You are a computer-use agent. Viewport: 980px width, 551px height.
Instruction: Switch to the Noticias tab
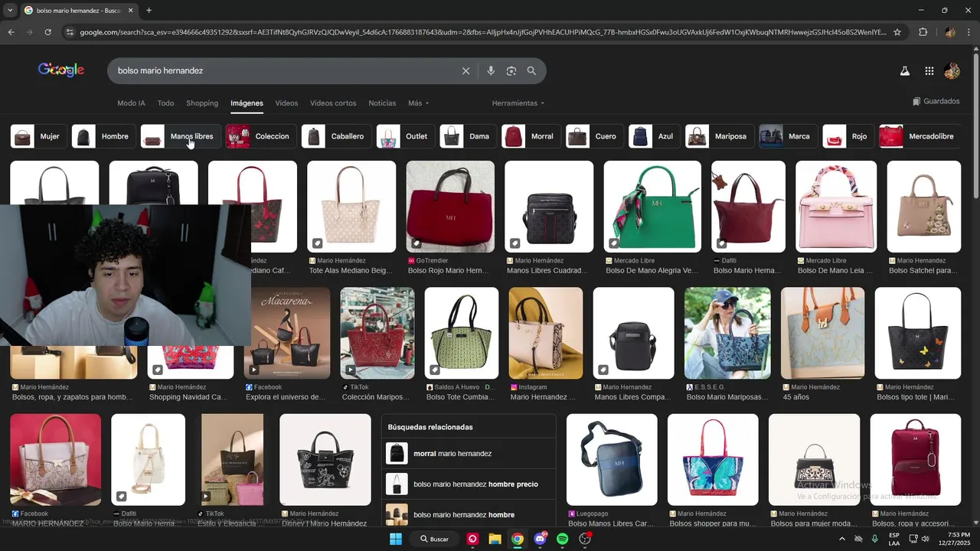(x=382, y=103)
